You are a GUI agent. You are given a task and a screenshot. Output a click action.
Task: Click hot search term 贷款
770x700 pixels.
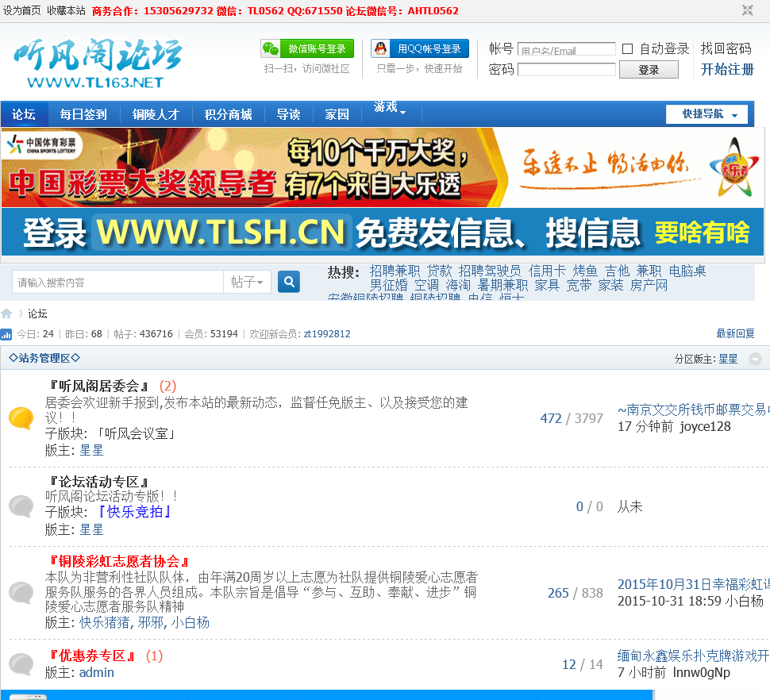(x=439, y=271)
